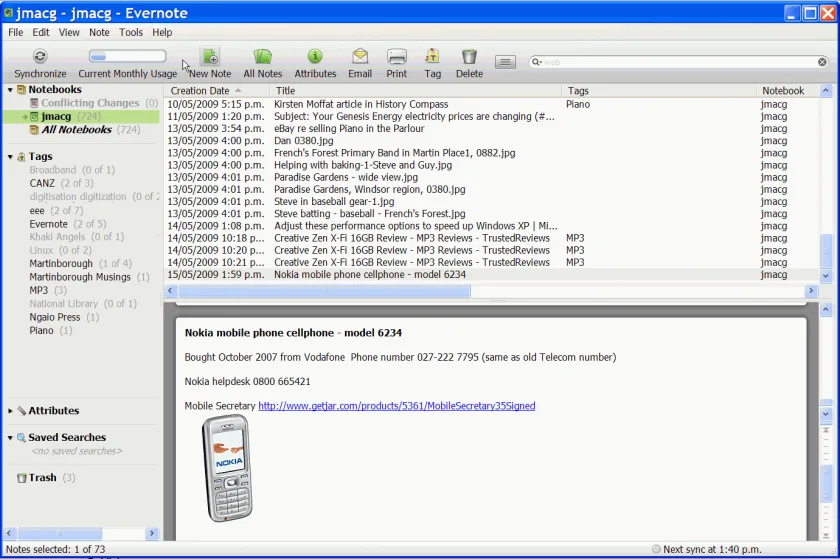Image resolution: width=840 pixels, height=559 pixels.
Task: Open the Help menu
Action: [162, 32]
